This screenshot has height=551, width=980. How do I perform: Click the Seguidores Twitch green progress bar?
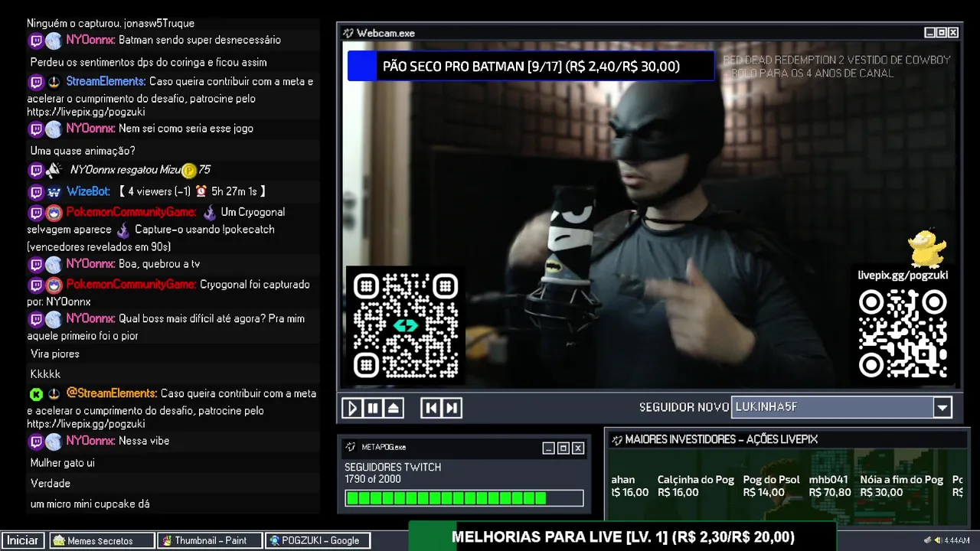464,498
